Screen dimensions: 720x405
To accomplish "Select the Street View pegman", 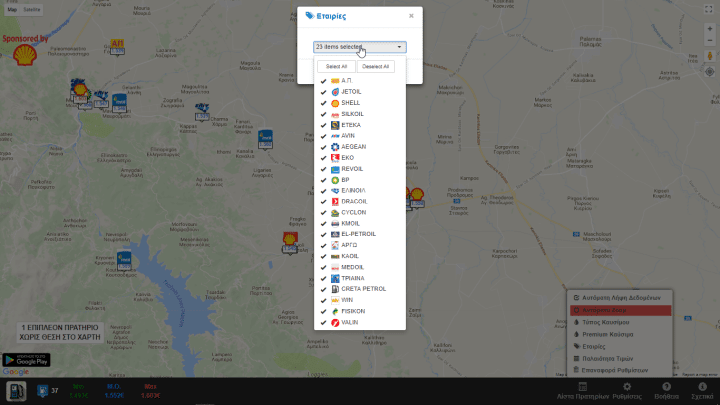I will point(709,56).
